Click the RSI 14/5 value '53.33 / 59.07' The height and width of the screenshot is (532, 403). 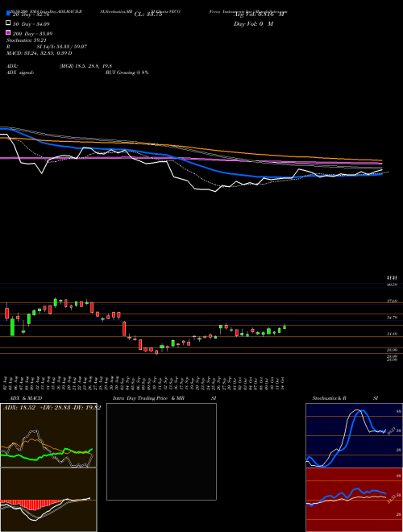pyautogui.click(x=71, y=47)
